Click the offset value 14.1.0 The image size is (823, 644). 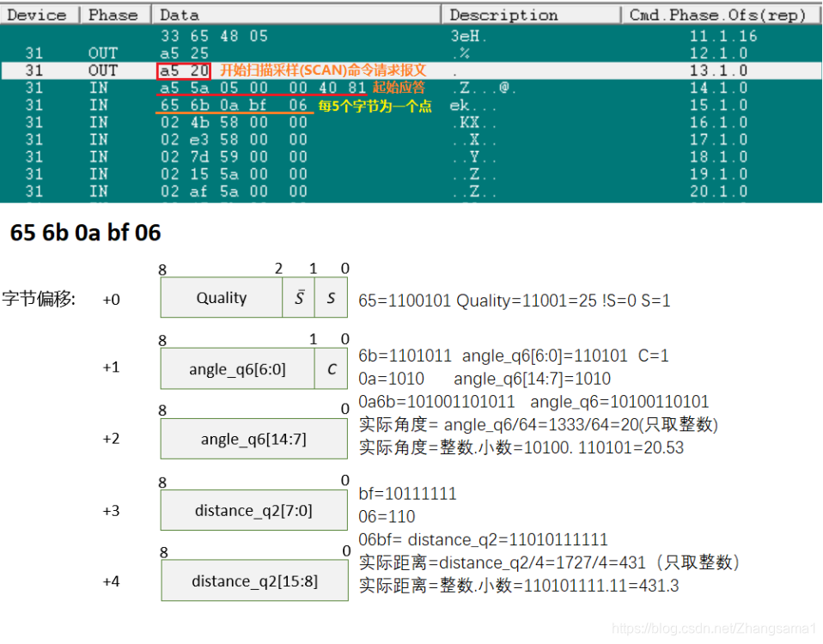point(718,88)
